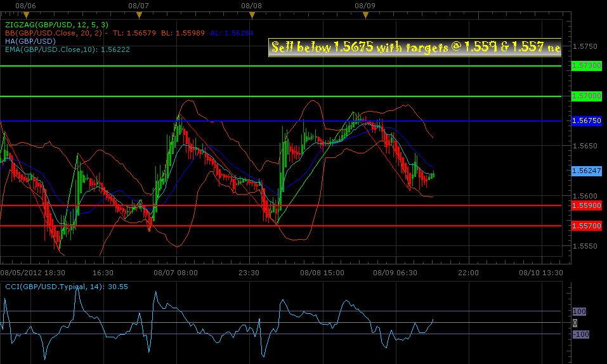The width and height of the screenshot is (607, 364).
Task: Click the CCI 100 level label
Action: pos(579,311)
